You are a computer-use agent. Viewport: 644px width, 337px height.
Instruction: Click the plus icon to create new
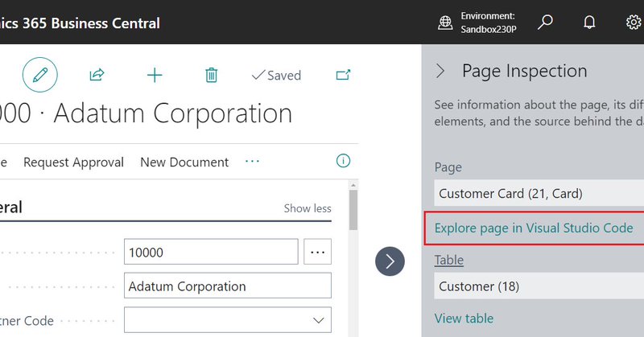pos(155,75)
